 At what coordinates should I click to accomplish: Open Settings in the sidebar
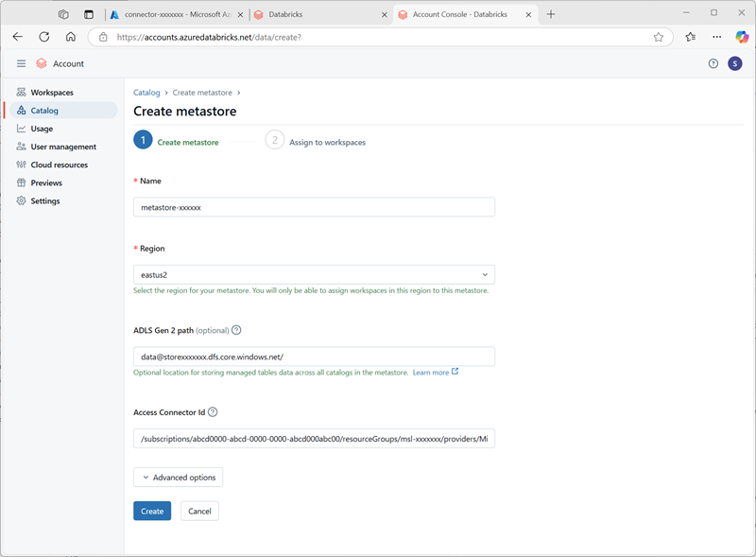(63, 200)
